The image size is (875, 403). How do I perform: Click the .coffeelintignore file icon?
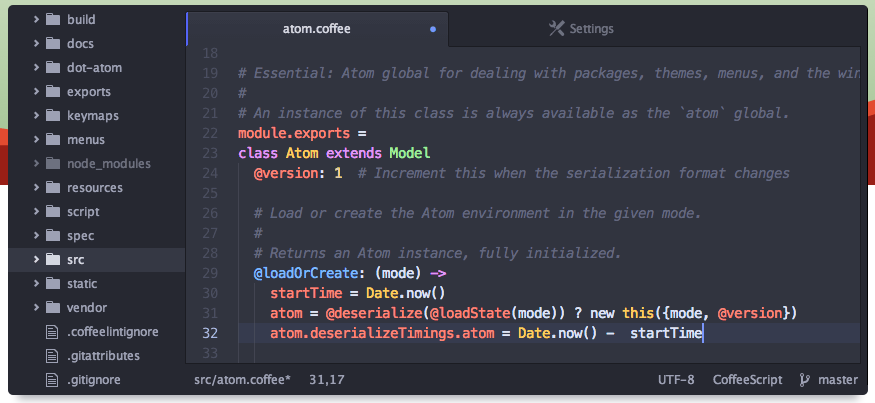pos(52,332)
